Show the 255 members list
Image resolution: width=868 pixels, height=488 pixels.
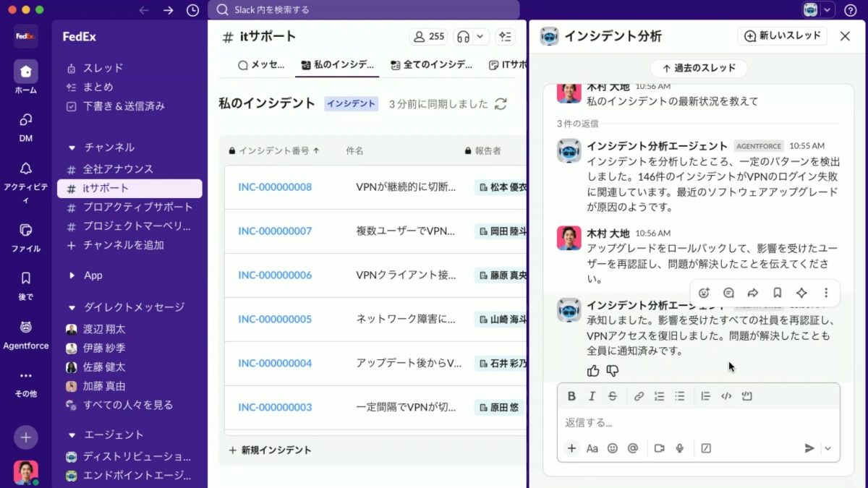[428, 36]
